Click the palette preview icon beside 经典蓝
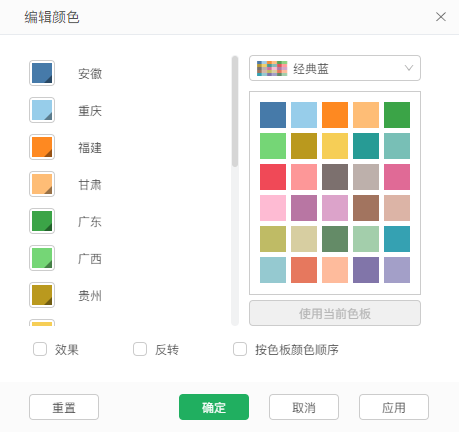 tap(272, 68)
